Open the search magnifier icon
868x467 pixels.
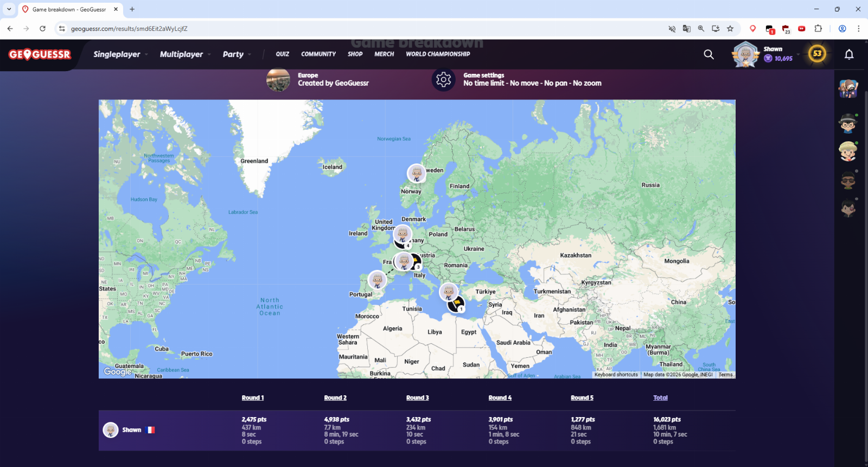click(709, 54)
